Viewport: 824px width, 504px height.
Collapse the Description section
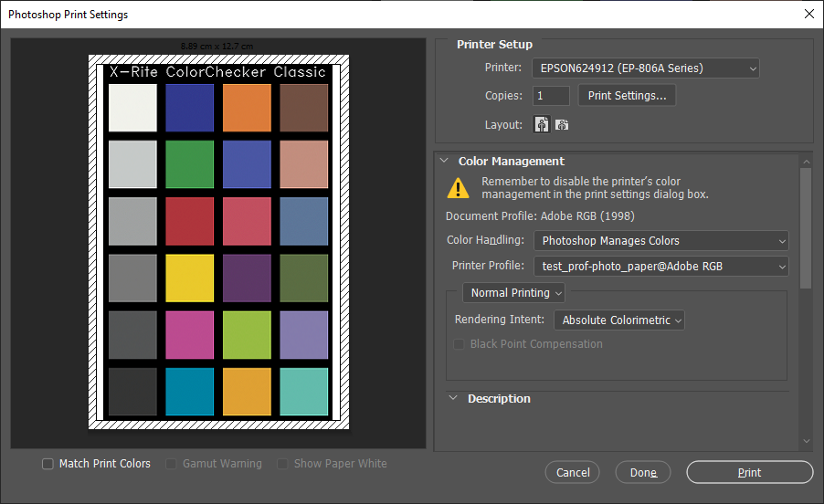click(x=453, y=398)
